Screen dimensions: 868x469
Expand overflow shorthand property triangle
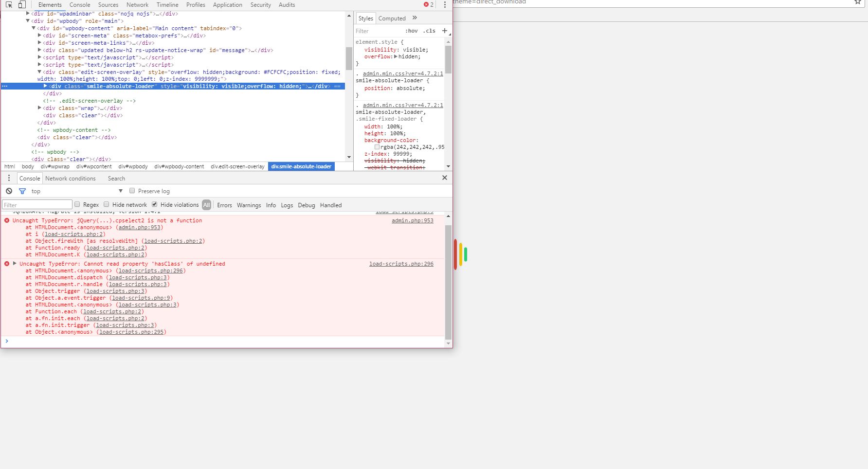(x=396, y=56)
